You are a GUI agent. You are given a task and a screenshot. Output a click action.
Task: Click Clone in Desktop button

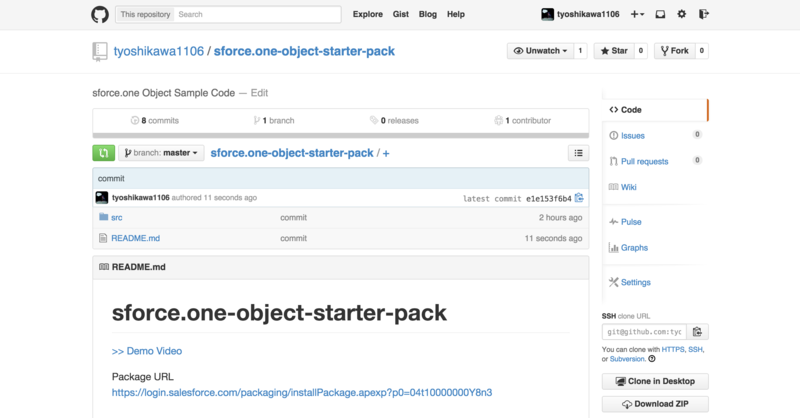[655, 381]
